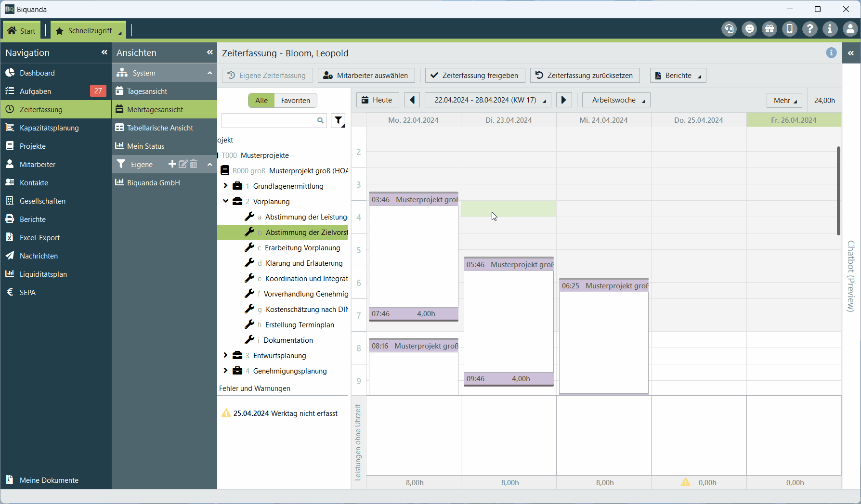
Task: Delete filter using the trash icon
Action: point(194,164)
